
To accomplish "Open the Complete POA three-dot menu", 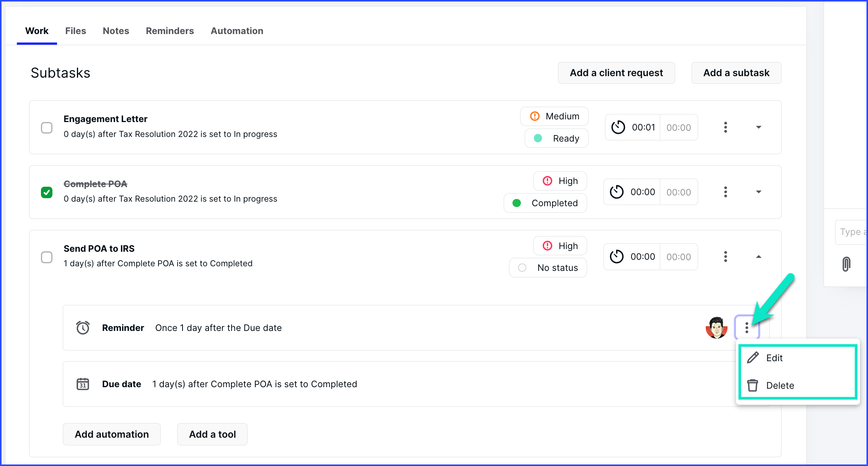I will pyautogui.click(x=725, y=192).
